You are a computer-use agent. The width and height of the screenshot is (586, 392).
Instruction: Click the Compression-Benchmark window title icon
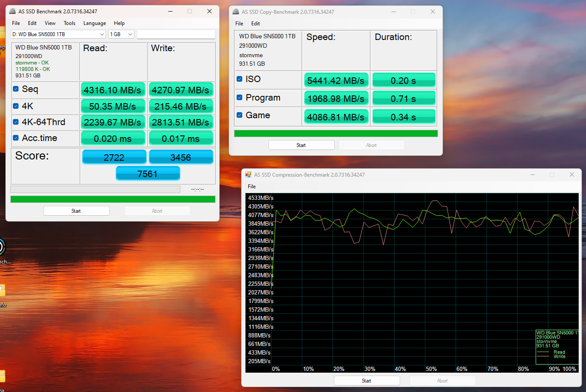pyautogui.click(x=248, y=175)
